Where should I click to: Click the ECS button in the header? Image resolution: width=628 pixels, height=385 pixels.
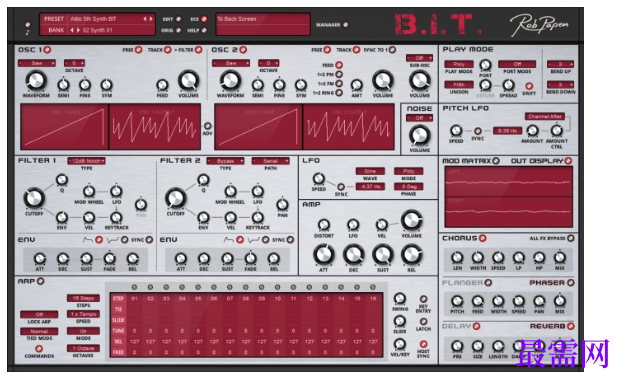204,19
